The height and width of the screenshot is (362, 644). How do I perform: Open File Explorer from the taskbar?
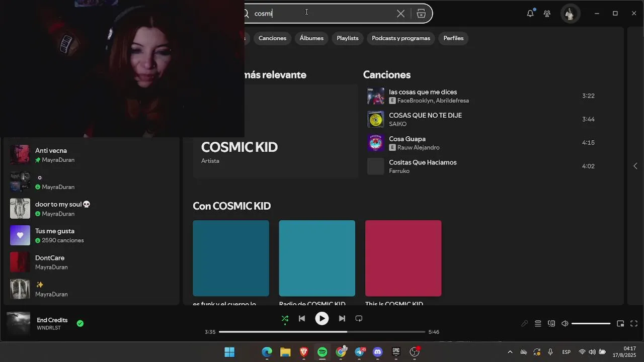285,352
